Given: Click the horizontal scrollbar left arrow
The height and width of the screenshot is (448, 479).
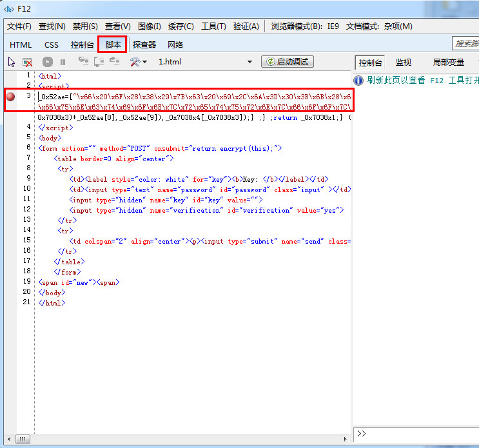Looking at the screenshot, I should click(9, 439).
